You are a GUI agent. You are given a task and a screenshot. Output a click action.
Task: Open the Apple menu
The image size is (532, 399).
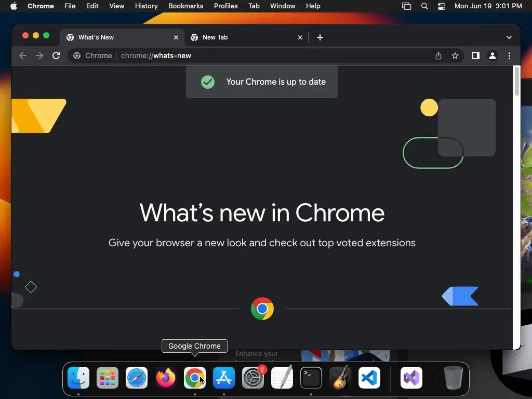pos(14,6)
